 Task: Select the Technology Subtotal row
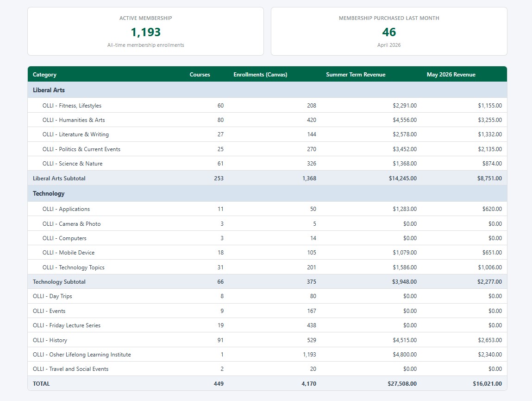(x=267, y=282)
